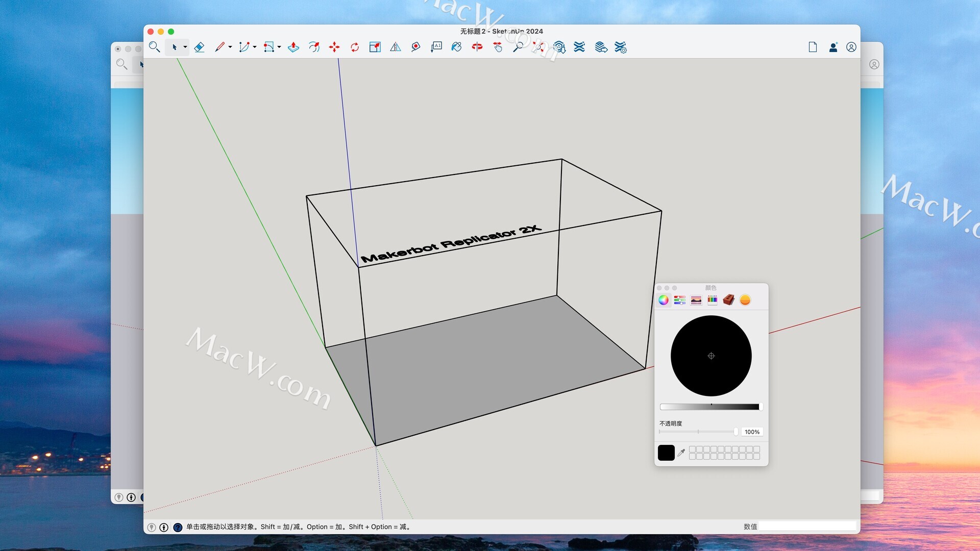This screenshot has width=980, height=551.
Task: Click the profile icon in background window
Action: point(874,64)
